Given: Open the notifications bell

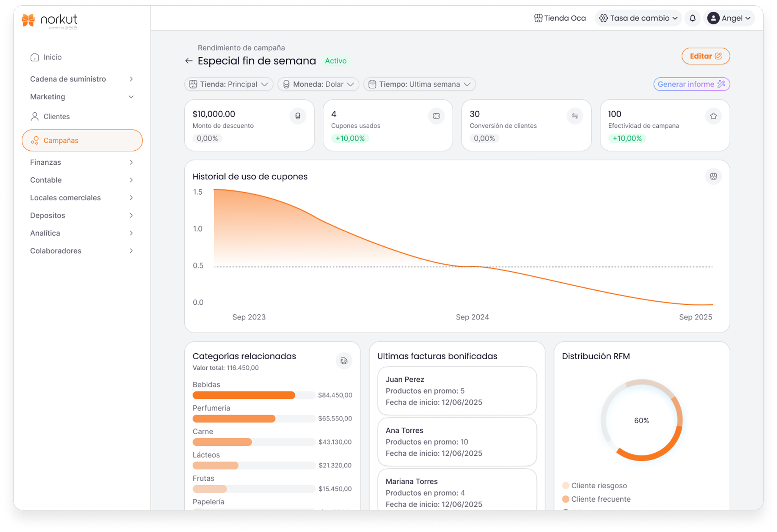Looking at the screenshot, I should [693, 18].
